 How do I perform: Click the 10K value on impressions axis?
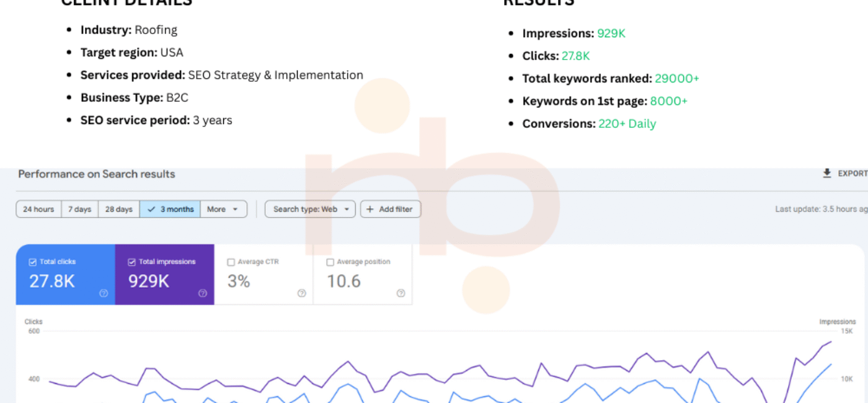coord(846,379)
